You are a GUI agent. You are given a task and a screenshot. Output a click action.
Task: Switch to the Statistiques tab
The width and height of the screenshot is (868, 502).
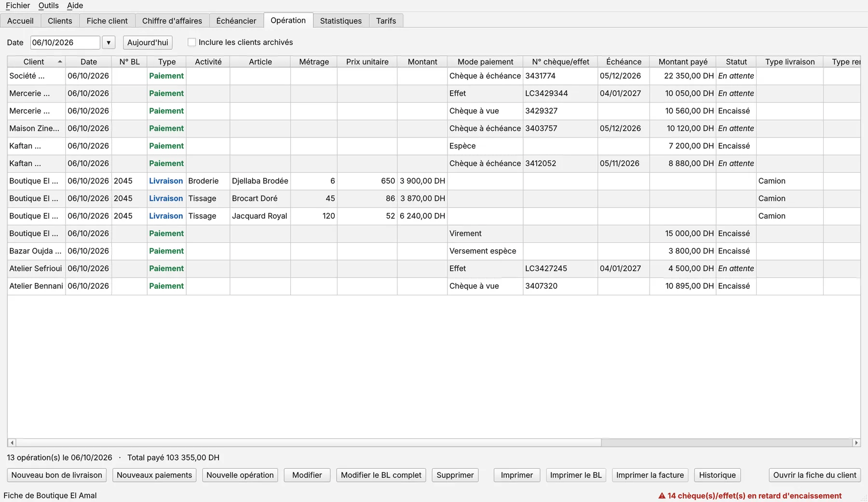(x=341, y=21)
